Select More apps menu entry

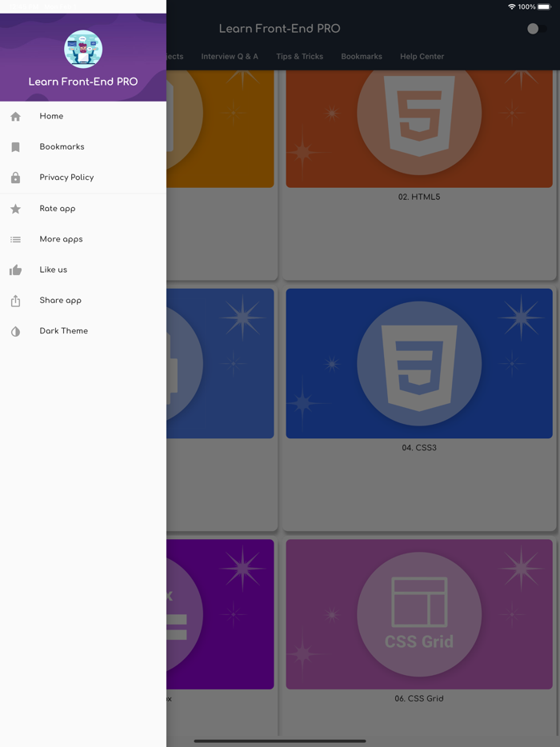click(83, 239)
